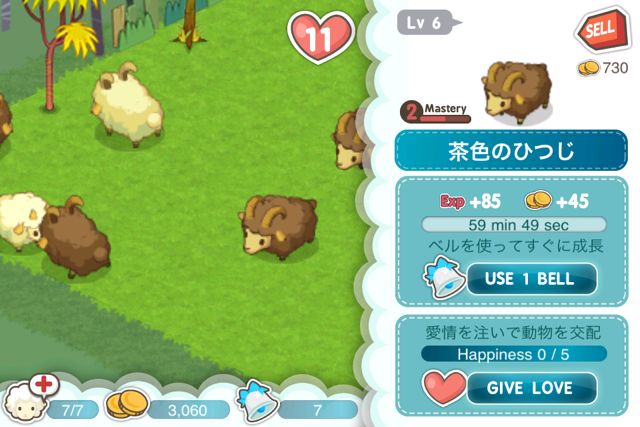Tap the coin icon next to 730
This screenshot has height=427, width=640.
pos(588,68)
